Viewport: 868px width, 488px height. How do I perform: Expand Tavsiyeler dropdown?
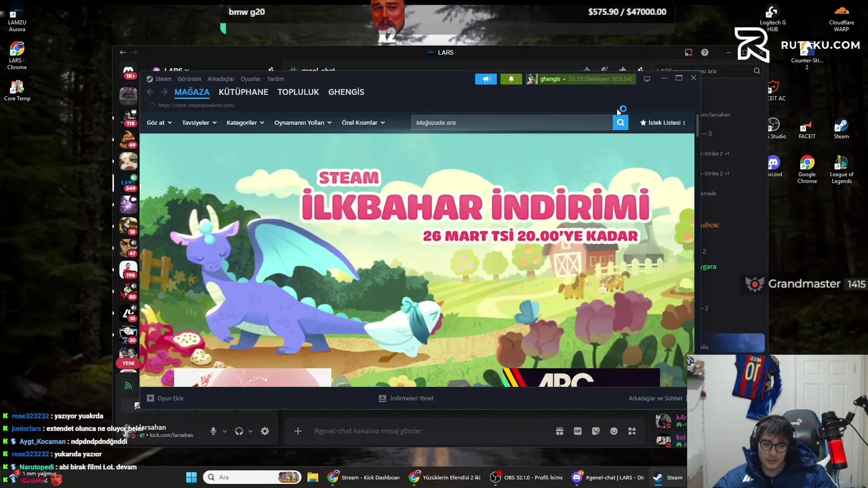coord(199,123)
